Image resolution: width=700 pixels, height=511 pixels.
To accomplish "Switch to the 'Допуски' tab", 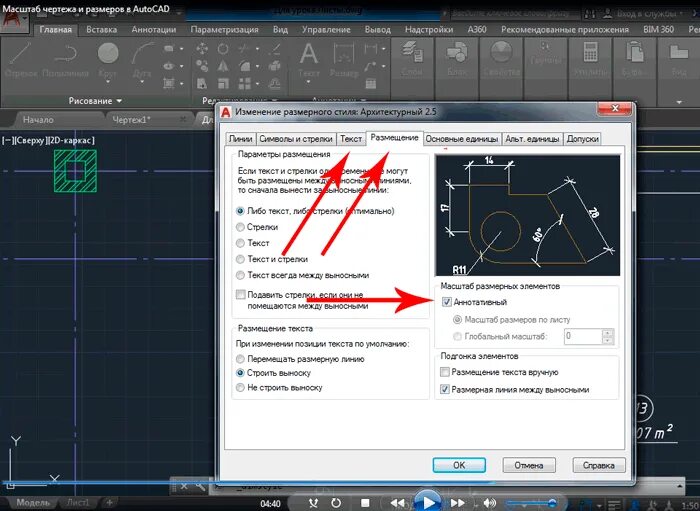I will 582,139.
